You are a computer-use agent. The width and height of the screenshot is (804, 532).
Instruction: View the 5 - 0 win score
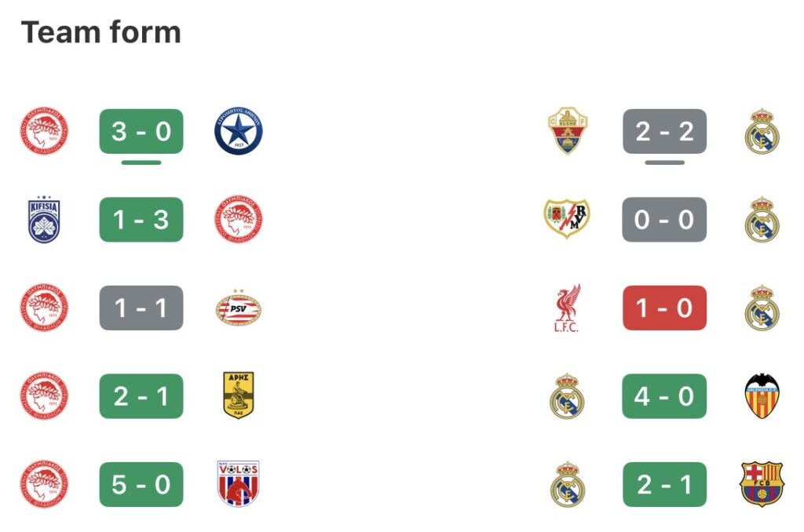141,484
